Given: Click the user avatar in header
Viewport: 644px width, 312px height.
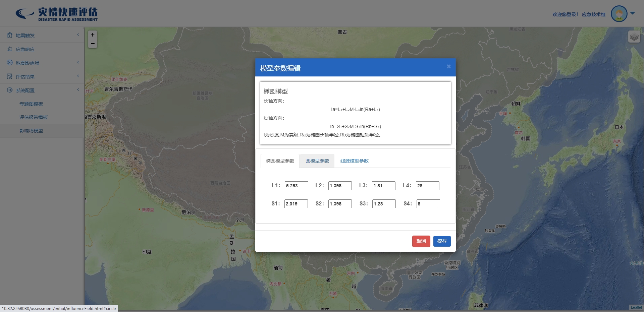Looking at the screenshot, I should point(619,14).
